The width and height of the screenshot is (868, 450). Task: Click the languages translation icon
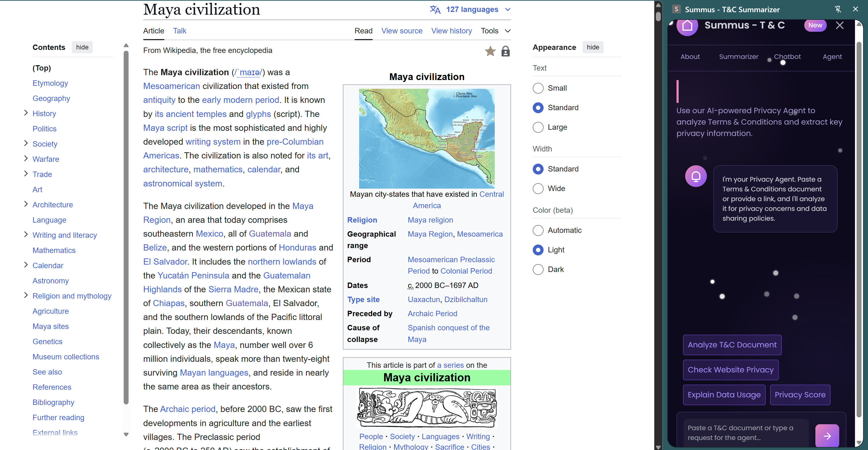435,9
